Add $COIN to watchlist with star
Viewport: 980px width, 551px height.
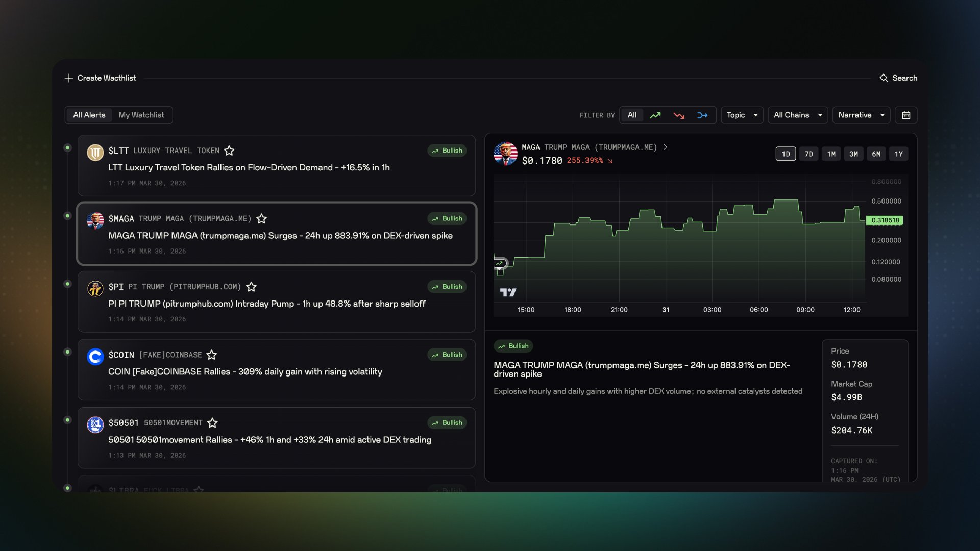tap(212, 355)
